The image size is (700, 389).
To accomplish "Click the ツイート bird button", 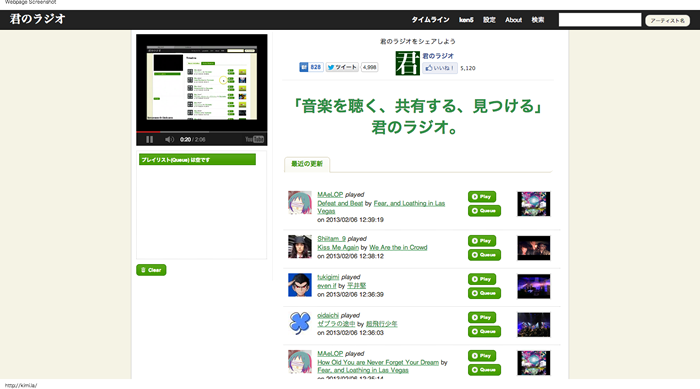I will pos(342,67).
